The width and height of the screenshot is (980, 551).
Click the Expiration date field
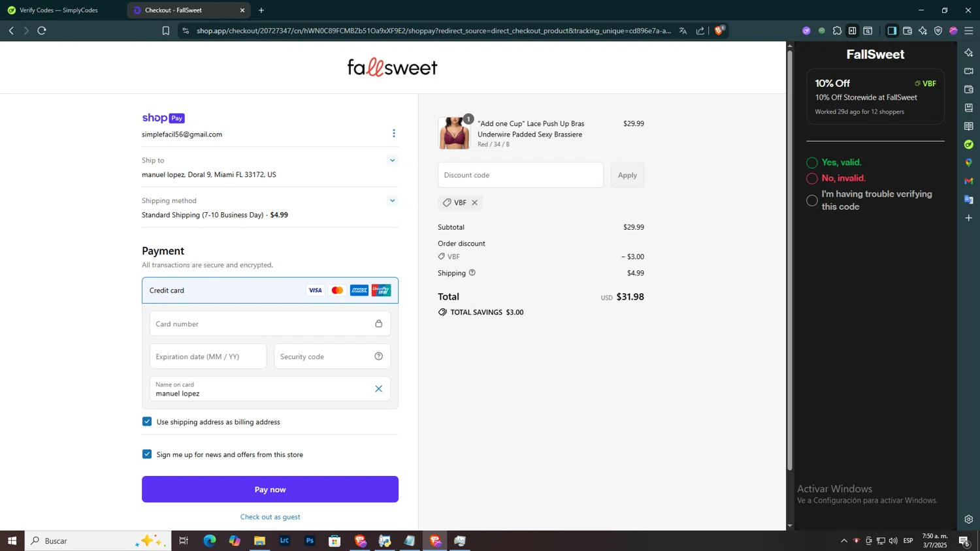pos(208,356)
